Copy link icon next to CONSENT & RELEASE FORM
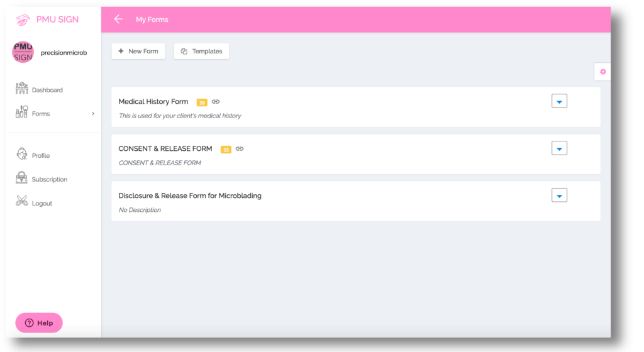Image resolution: width=644 pixels, height=352 pixels. click(240, 149)
